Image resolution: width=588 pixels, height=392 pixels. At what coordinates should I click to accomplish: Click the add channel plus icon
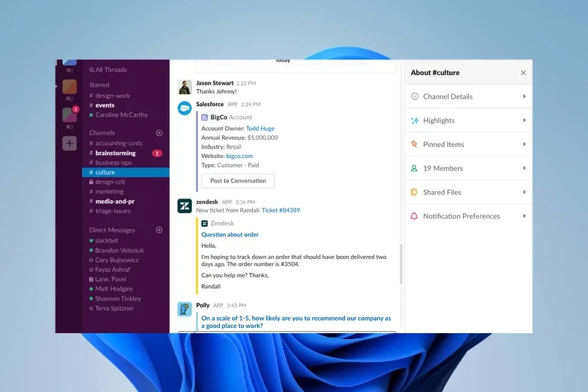point(159,133)
